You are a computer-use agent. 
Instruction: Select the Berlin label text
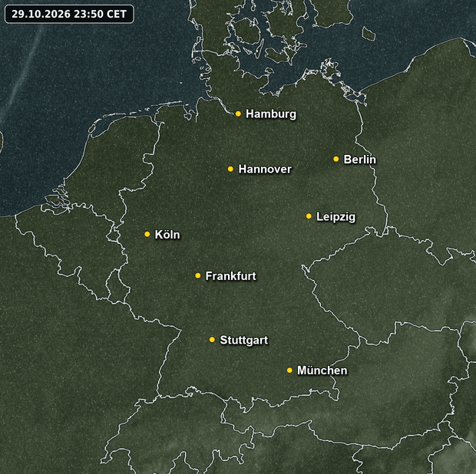[359, 160]
